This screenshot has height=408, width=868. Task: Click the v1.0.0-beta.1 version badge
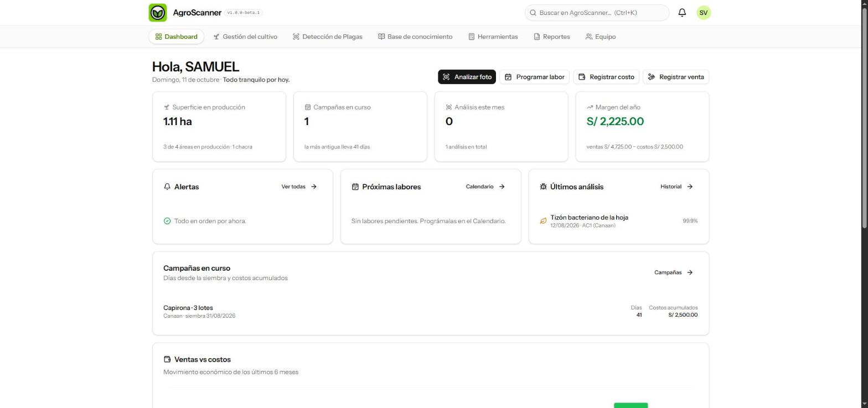pyautogui.click(x=244, y=13)
